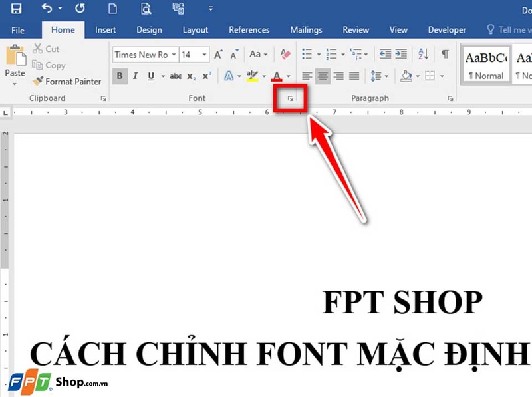Open the Clipboard pane launcher
The width and height of the screenshot is (532, 397).
104,98
